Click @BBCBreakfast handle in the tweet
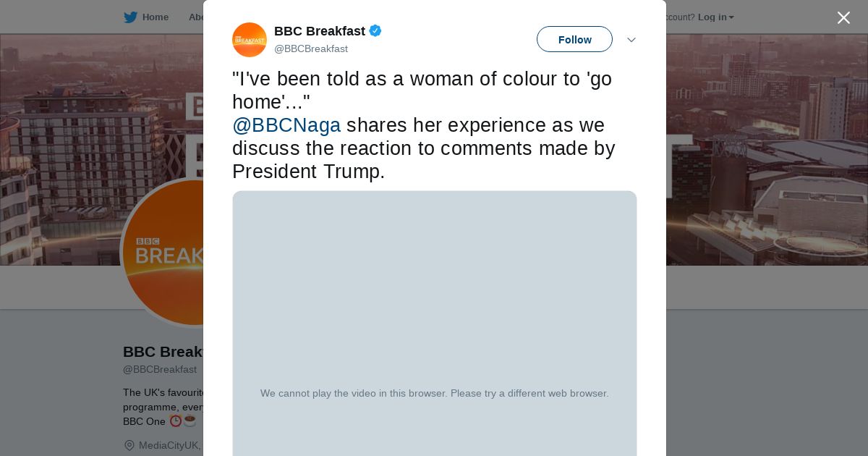Viewport: 868px width, 456px height. 311,48
